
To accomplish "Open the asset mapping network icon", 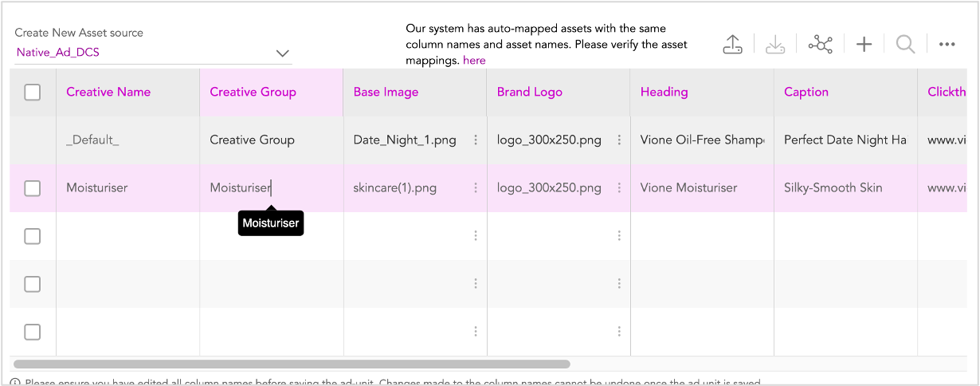I will click(820, 45).
